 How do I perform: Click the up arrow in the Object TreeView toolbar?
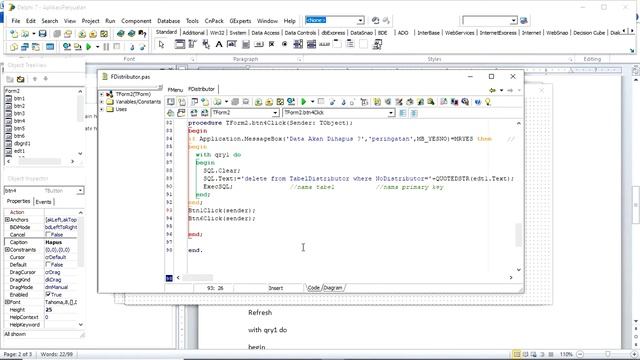(35, 79)
